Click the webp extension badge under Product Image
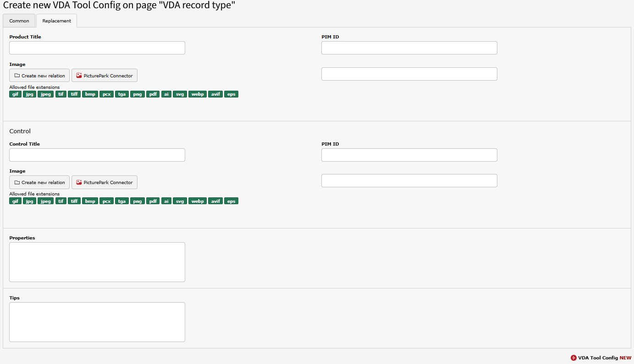This screenshot has width=634, height=364. pos(198,94)
